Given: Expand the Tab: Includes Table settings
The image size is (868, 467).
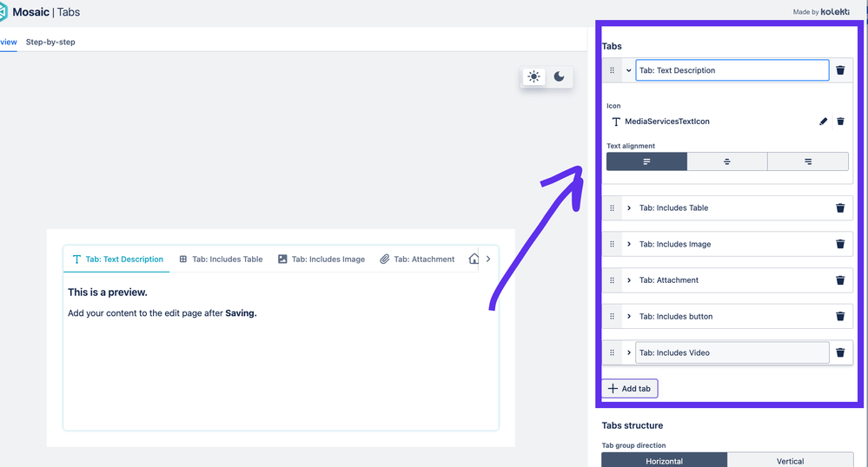Looking at the screenshot, I should pos(629,208).
